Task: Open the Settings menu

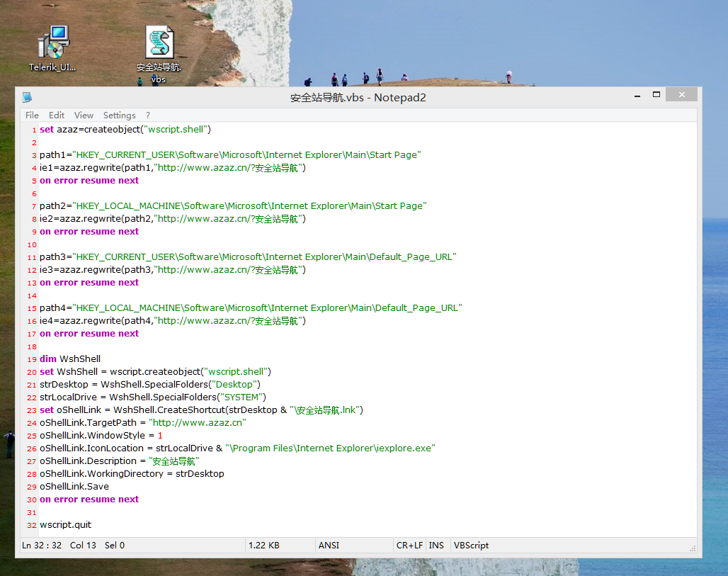Action: coord(119,115)
